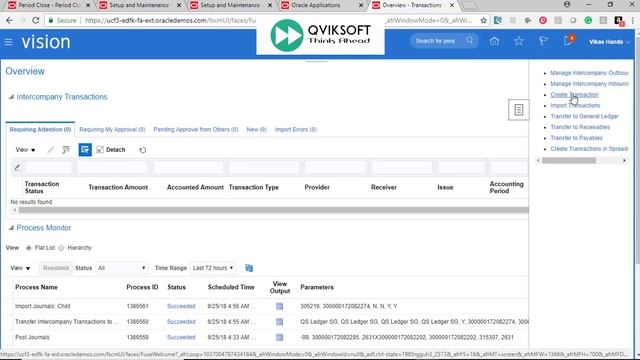Go back in browser
640x360 pixels.
[9, 20]
